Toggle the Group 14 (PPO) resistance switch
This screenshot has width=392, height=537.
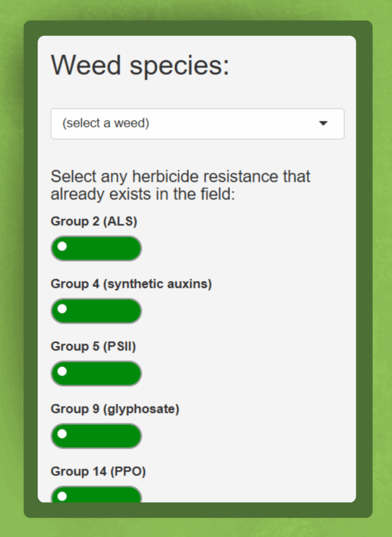point(96,495)
